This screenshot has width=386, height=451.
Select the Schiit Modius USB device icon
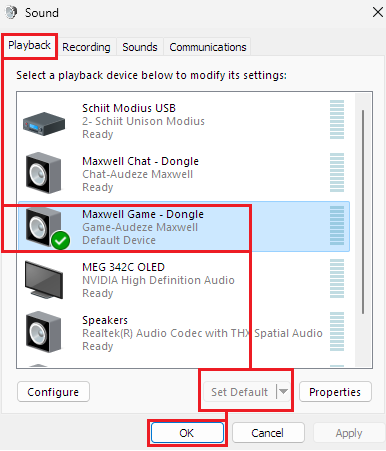(44, 124)
